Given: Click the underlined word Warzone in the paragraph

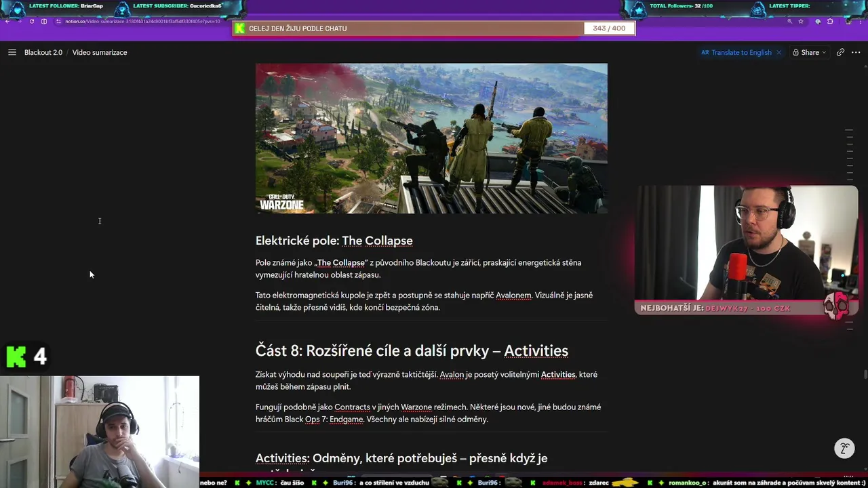Looking at the screenshot, I should [416, 407].
